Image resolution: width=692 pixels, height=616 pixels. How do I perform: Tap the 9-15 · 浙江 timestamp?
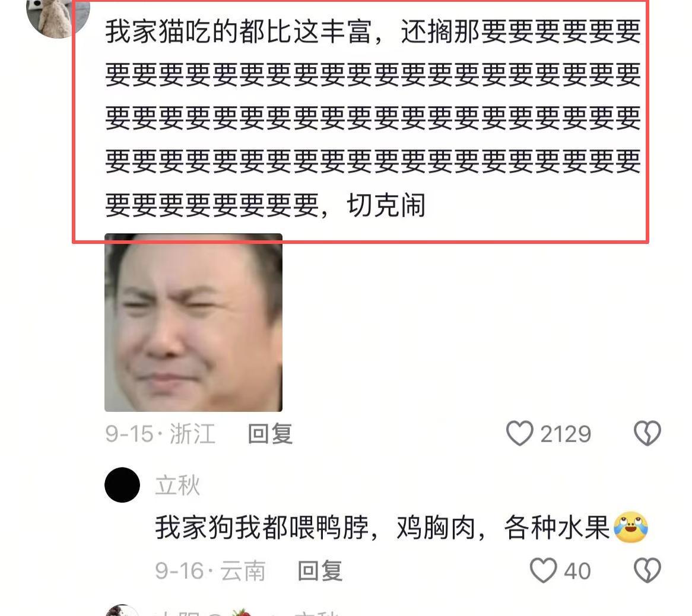(160, 434)
